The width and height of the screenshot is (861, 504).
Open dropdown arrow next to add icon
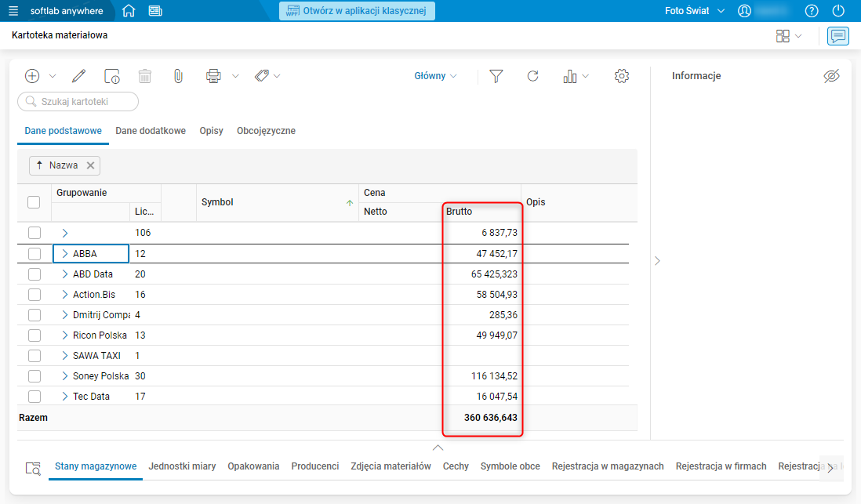coord(53,76)
